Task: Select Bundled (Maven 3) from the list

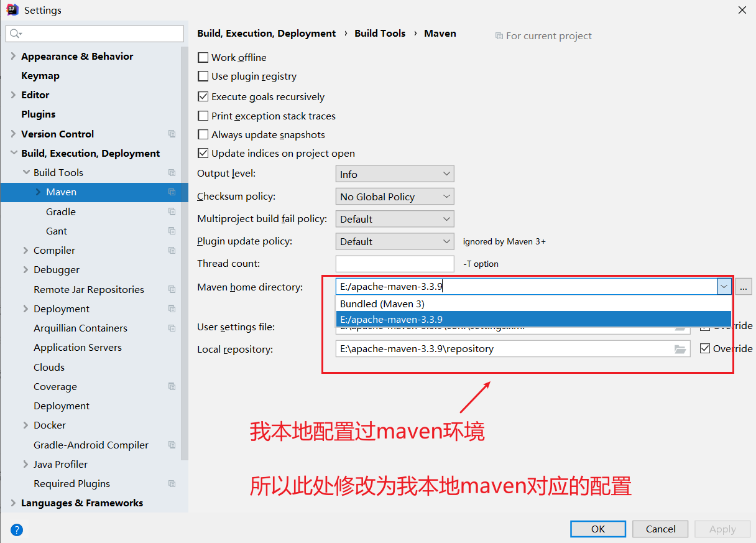Action: tap(533, 304)
